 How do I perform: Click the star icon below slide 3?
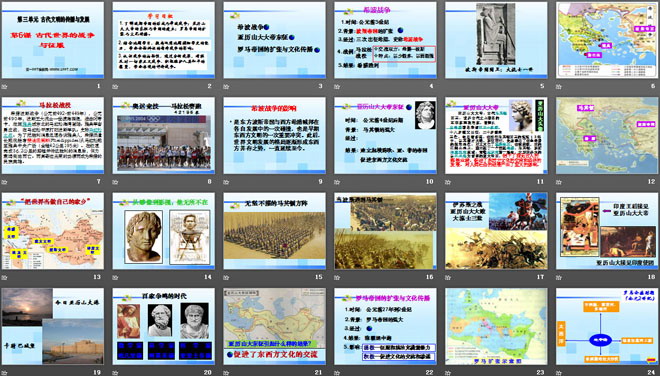click(226, 87)
